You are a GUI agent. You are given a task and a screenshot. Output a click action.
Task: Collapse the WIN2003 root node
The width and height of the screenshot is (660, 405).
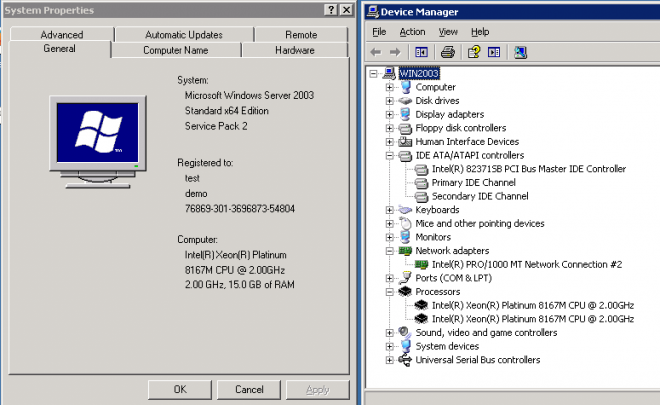[x=373, y=74]
